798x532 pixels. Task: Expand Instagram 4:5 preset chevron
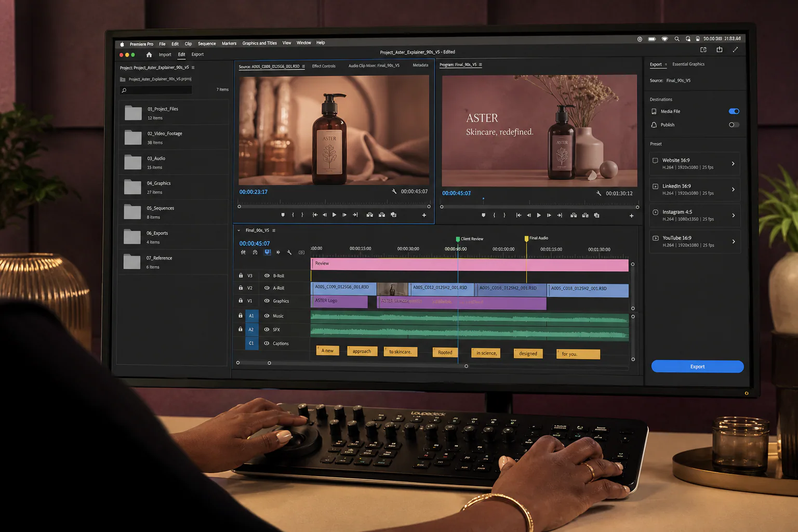click(733, 215)
